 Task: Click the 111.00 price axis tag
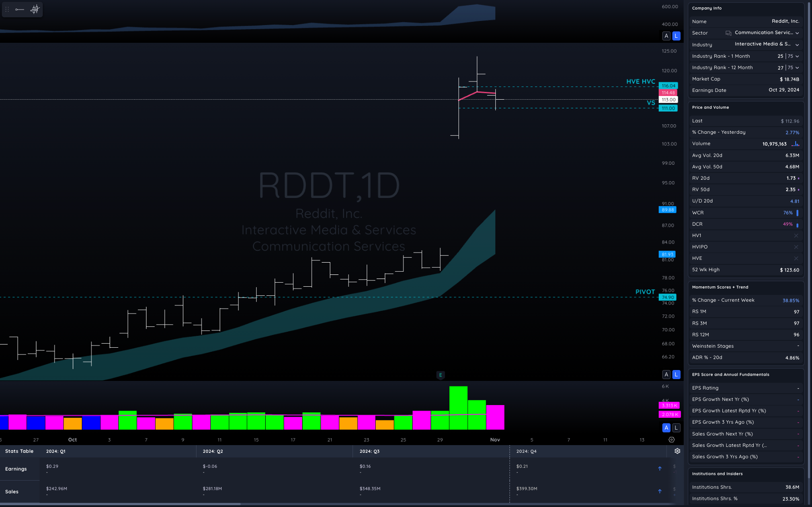coord(668,108)
